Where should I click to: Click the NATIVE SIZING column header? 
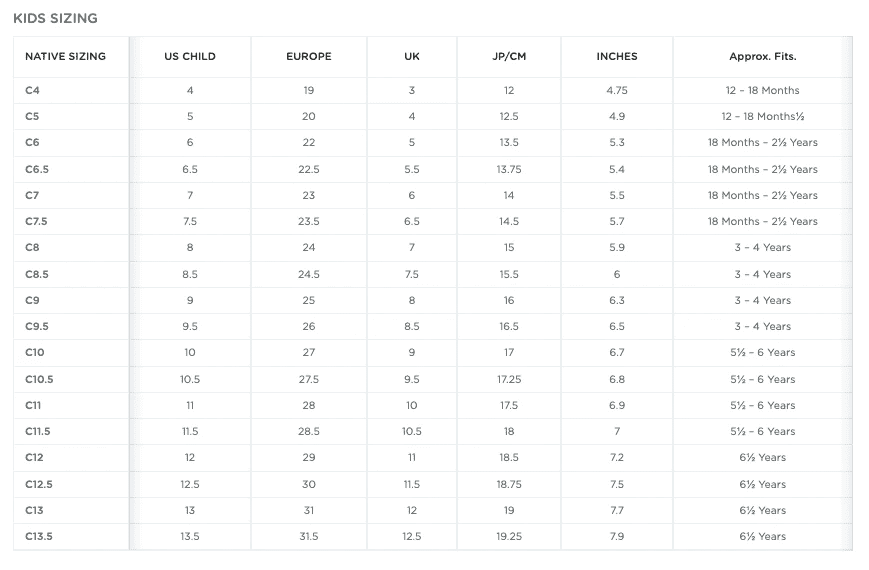click(x=65, y=57)
